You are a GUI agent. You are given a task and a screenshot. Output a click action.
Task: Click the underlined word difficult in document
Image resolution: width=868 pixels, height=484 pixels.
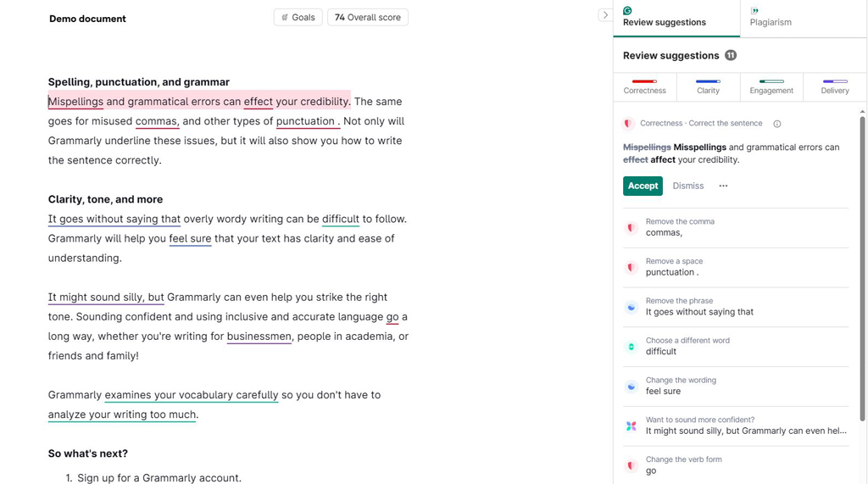341,220
